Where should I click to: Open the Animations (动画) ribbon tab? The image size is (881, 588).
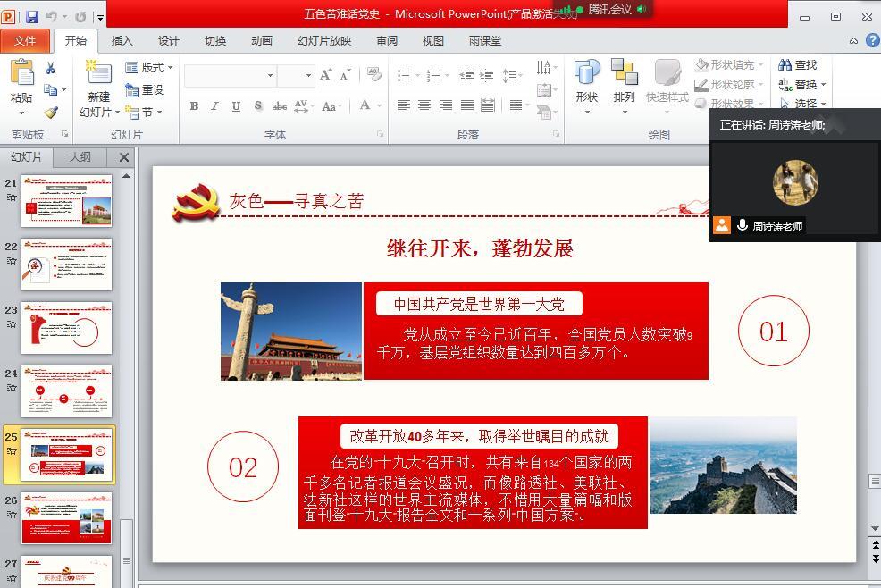click(262, 40)
